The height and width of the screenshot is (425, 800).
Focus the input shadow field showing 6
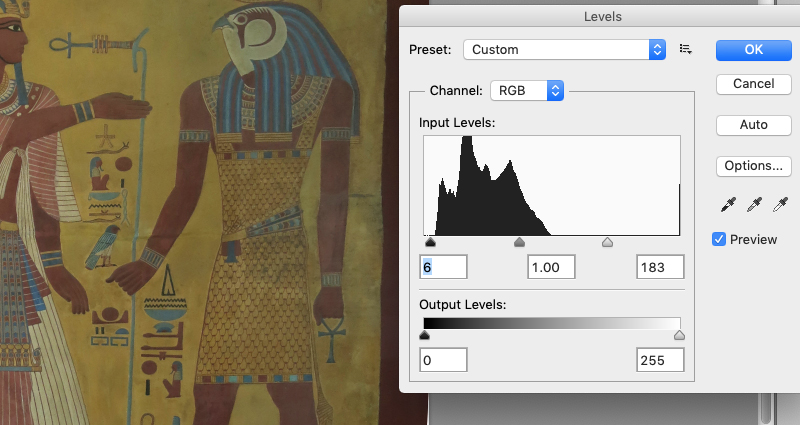(x=443, y=267)
